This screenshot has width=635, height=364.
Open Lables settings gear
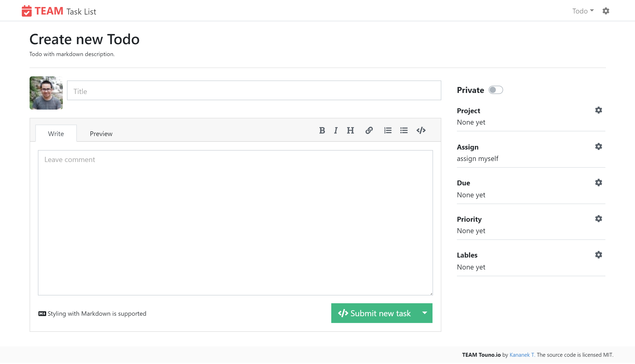pos(598,255)
